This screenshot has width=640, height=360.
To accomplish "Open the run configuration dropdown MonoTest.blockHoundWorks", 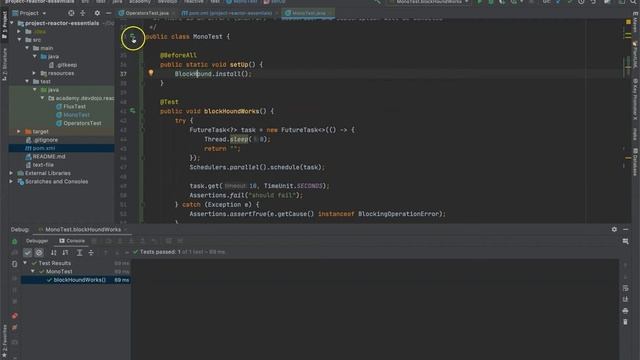I will (x=429, y=2).
